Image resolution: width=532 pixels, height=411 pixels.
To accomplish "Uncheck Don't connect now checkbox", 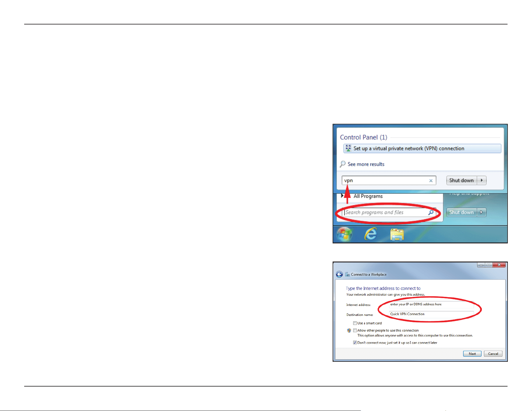I will pyautogui.click(x=355, y=342).
